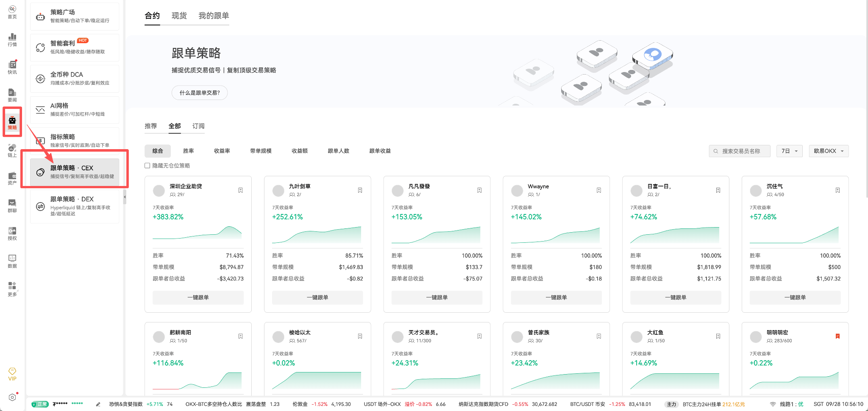The width and height of the screenshot is (868, 411).
Task: Open the settings hexagon icon at sidebar bottom
Action: tap(12, 397)
